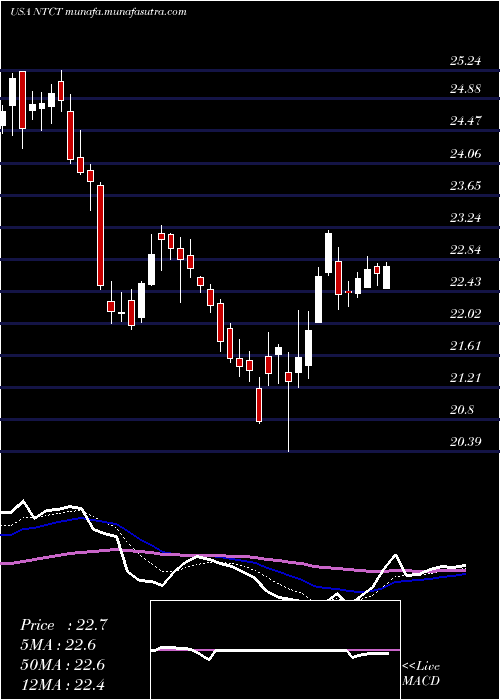Screen dimensions: 500x700
Task: Click the 25.24 price axis label
Action: pos(465,61)
